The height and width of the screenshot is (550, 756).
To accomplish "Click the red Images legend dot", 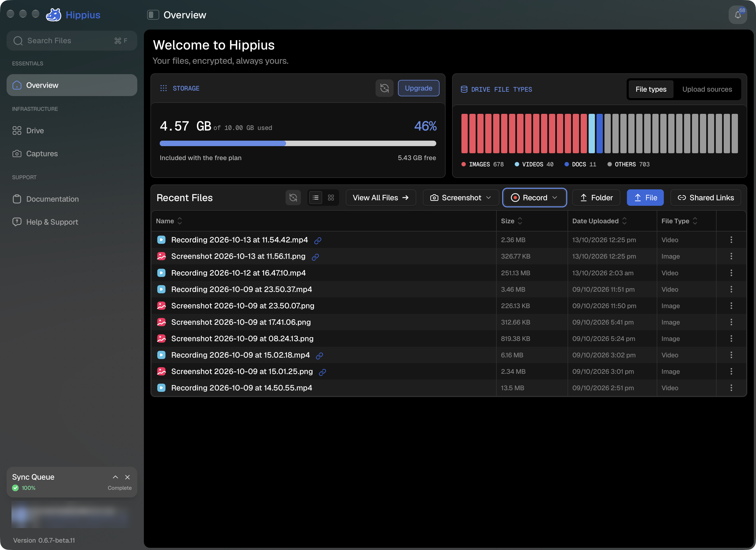I will click(463, 164).
